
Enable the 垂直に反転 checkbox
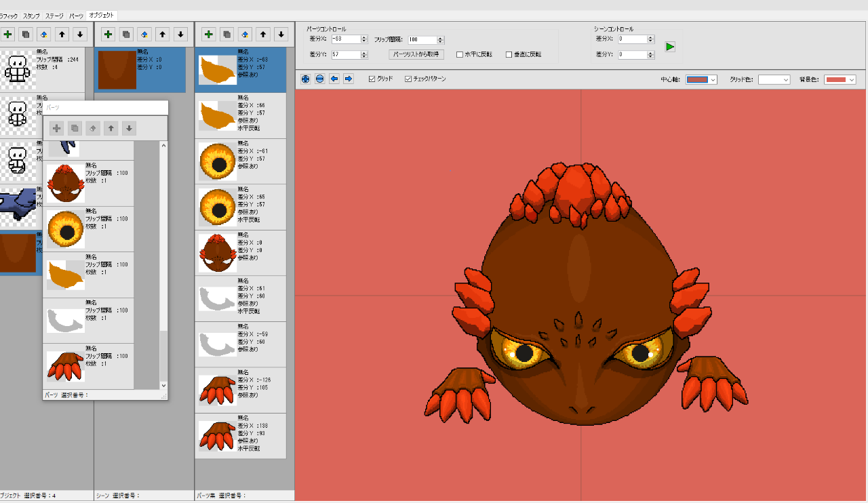(x=509, y=55)
